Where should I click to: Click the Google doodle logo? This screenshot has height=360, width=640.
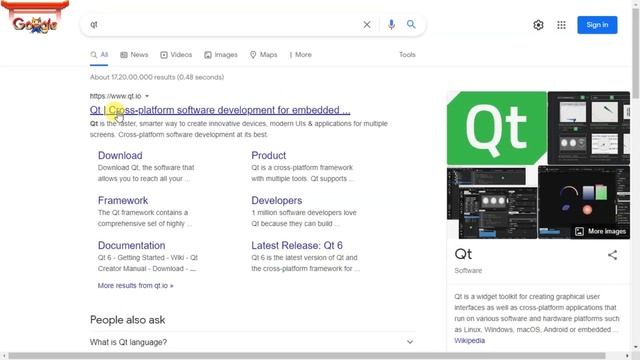click(35, 18)
